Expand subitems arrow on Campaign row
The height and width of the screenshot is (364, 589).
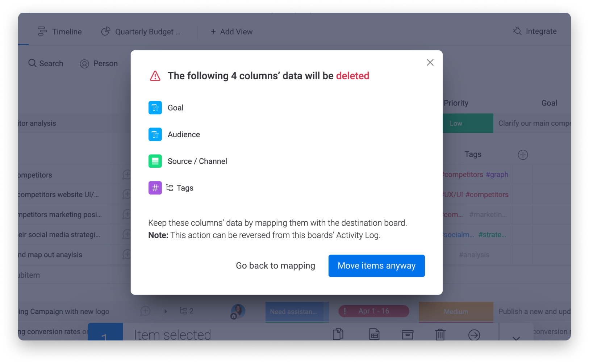(x=166, y=311)
